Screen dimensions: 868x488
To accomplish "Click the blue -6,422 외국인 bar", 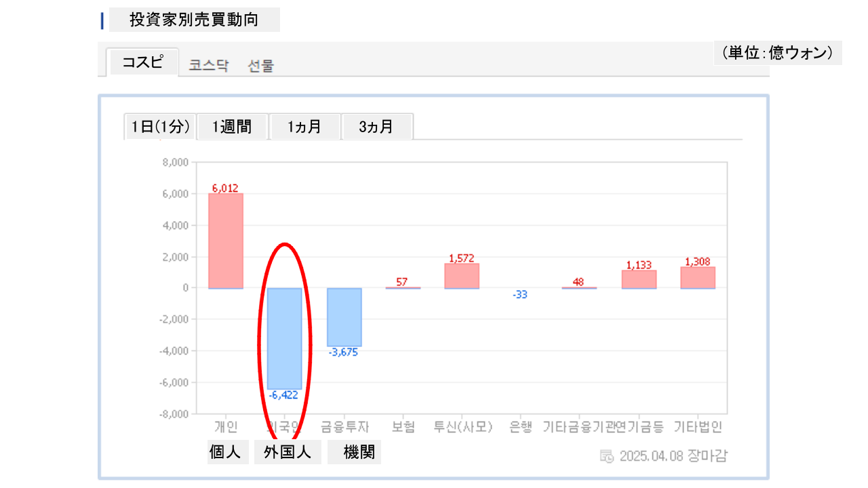I will click(284, 338).
